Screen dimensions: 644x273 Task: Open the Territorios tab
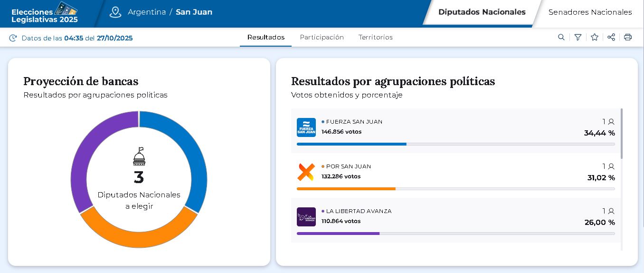tap(375, 37)
